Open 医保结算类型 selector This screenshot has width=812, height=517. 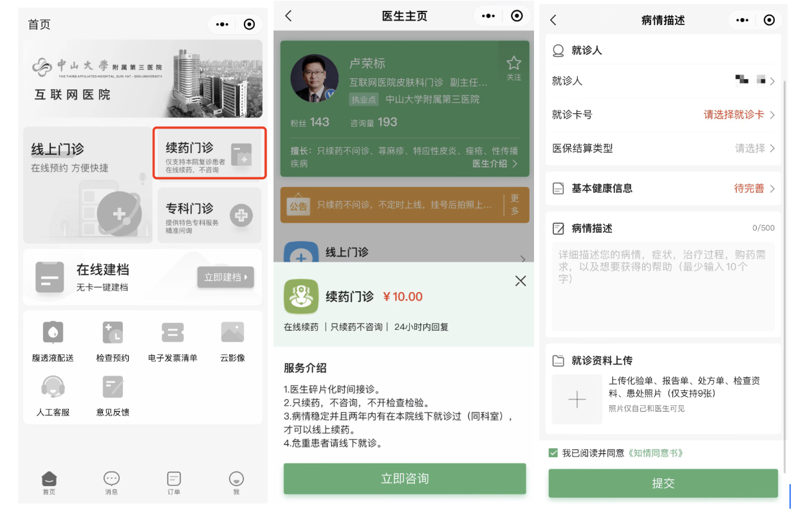(x=663, y=149)
